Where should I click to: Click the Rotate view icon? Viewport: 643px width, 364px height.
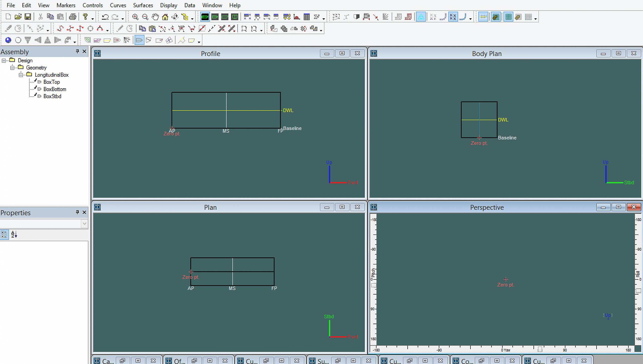click(x=175, y=17)
